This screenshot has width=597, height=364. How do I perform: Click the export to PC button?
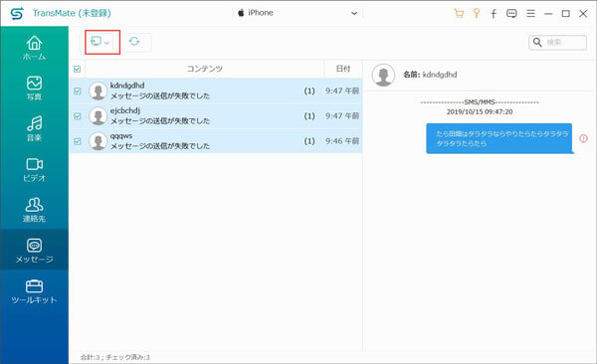(x=100, y=42)
